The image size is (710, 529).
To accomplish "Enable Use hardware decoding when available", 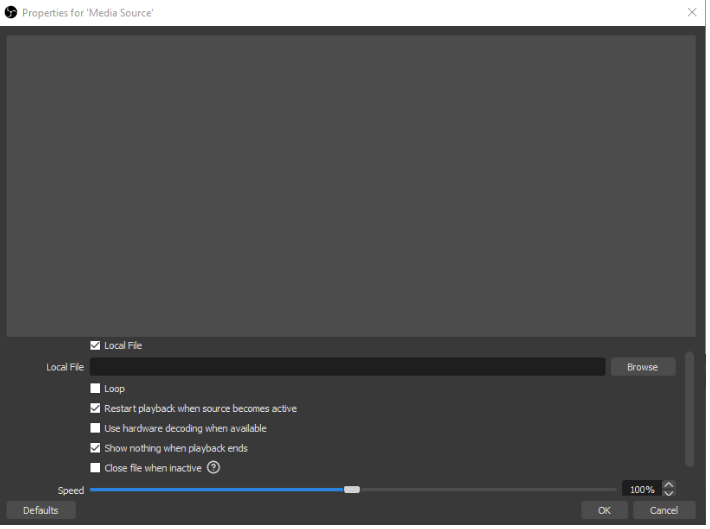I will pyautogui.click(x=95, y=428).
